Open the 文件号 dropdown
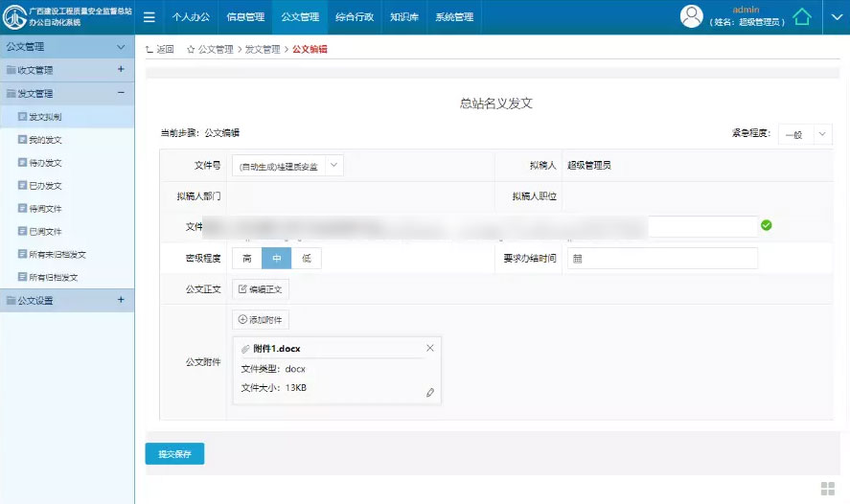The image size is (850, 504). tap(333, 165)
